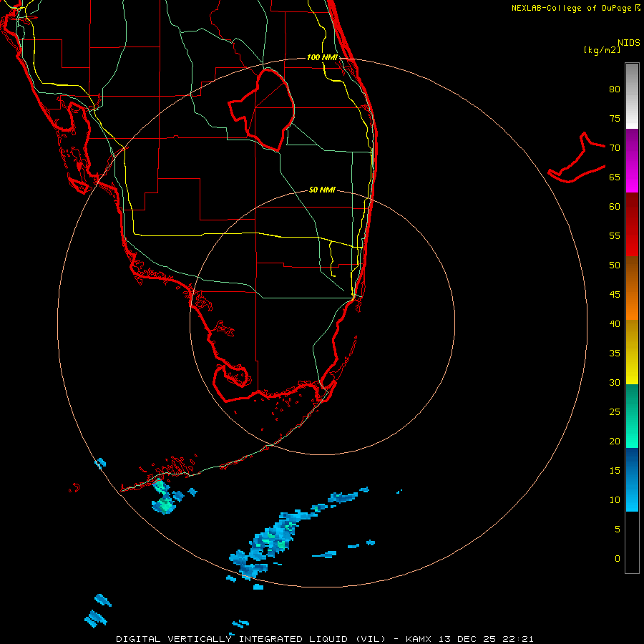Click the 100 NMI range ring label
Image resolution: width=644 pixels, height=644 pixels.
click(322, 57)
